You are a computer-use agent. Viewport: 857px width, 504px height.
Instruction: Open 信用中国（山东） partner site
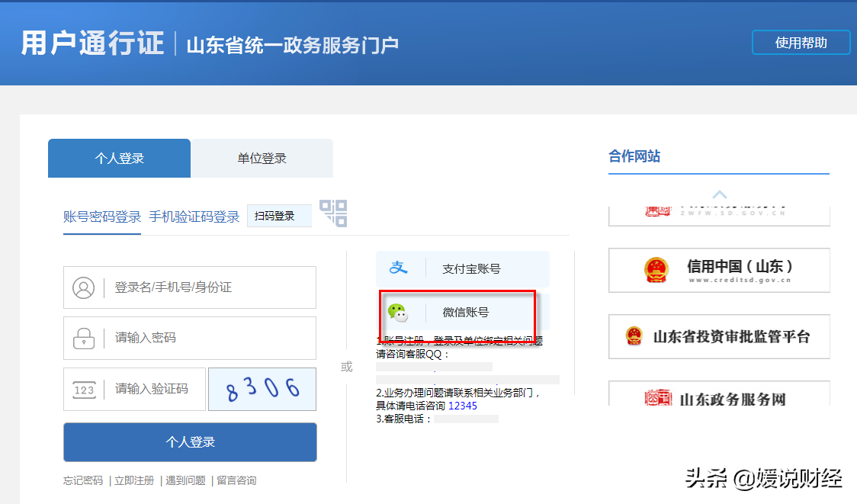719,271
